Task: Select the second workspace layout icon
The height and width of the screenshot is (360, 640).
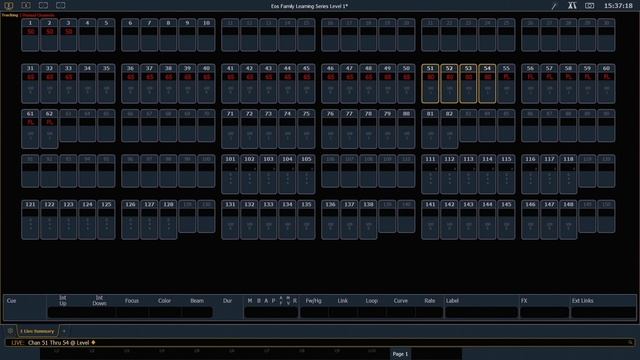Action: coord(26,5)
